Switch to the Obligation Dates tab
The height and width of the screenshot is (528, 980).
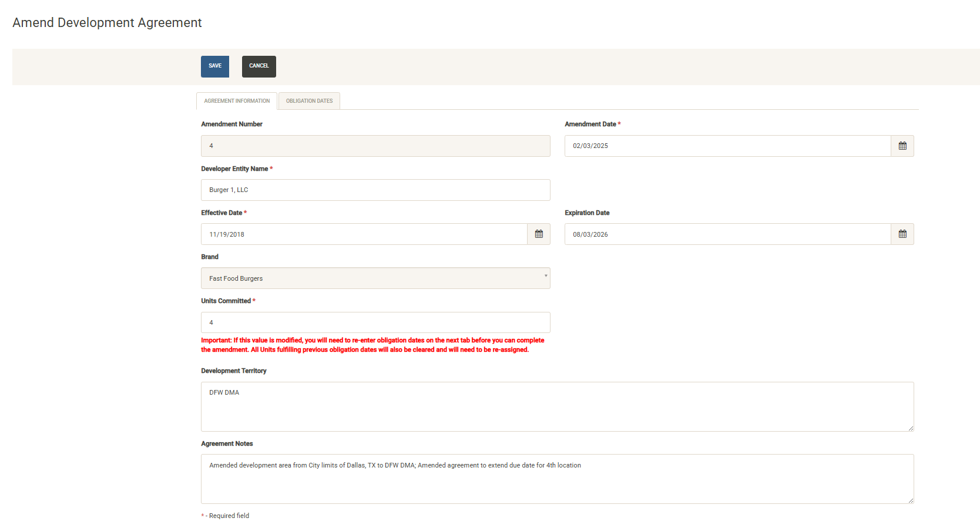(309, 101)
